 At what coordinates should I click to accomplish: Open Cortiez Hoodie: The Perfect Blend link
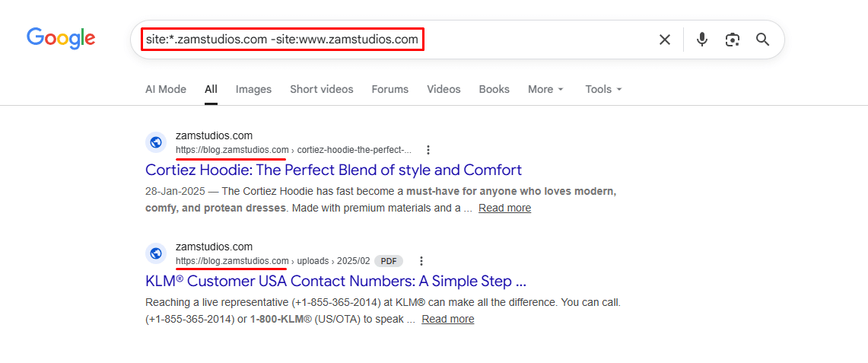pyautogui.click(x=333, y=170)
